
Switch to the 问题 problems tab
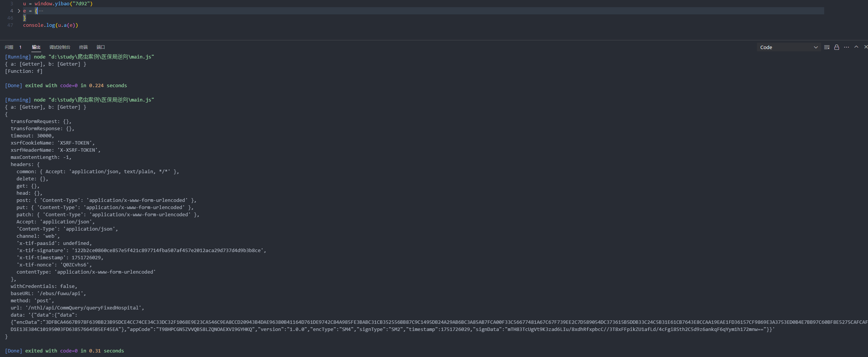tap(9, 47)
